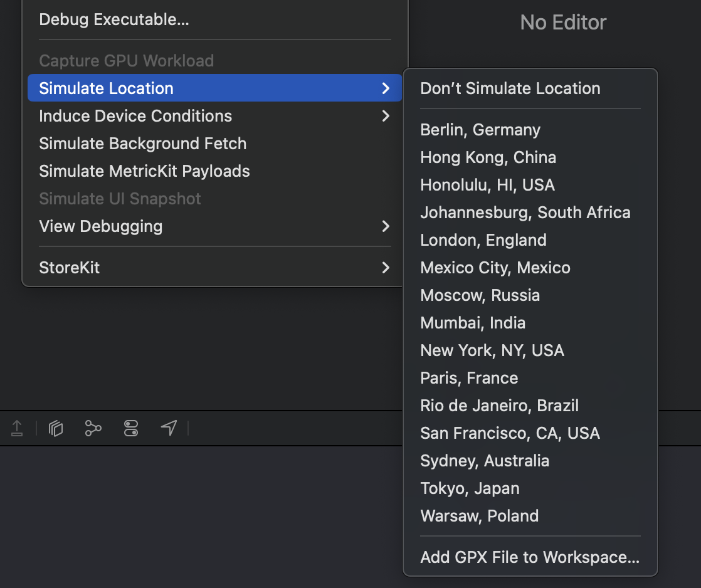Expand the StoreKit submenu
701x588 pixels.
(215, 268)
